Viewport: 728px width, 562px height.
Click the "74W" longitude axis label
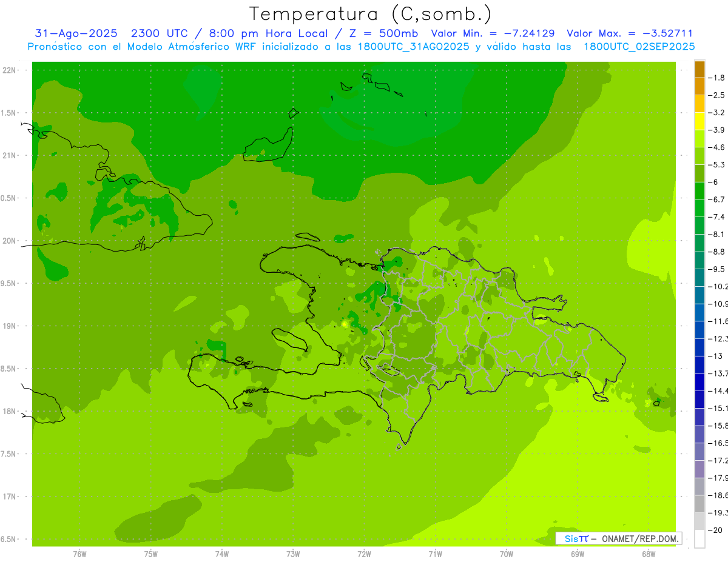tap(221, 554)
